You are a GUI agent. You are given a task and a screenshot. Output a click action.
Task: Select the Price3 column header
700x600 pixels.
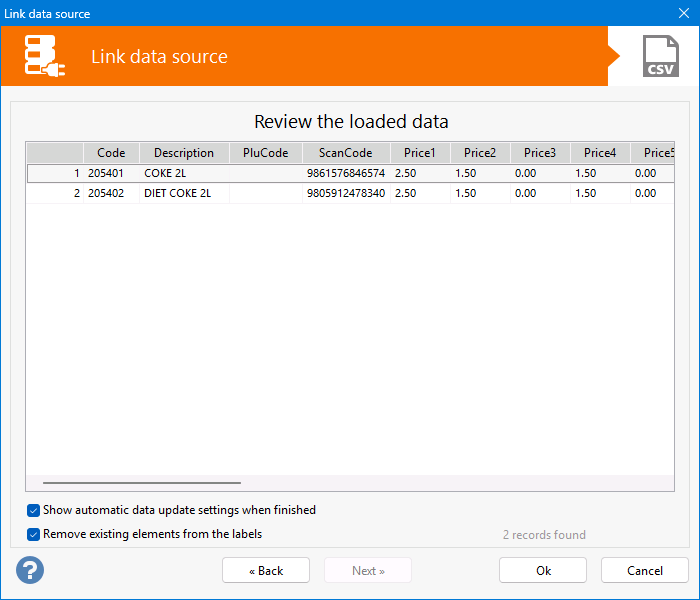[x=540, y=153]
